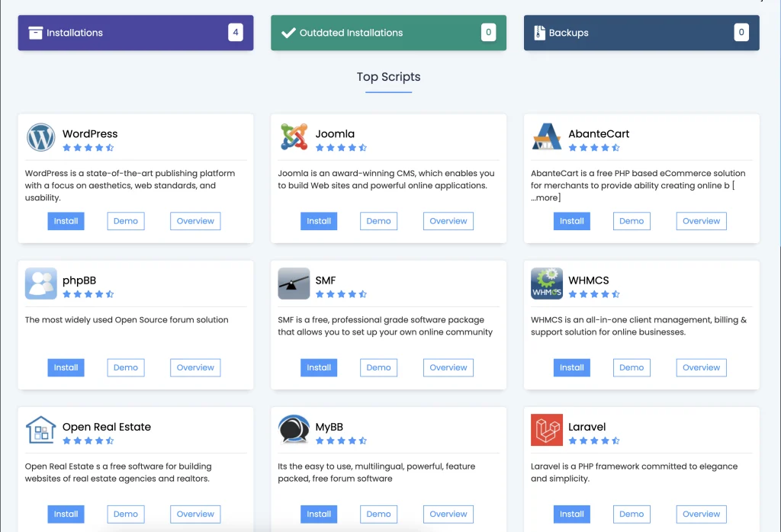Click the WHMCS logo icon
The width and height of the screenshot is (781, 532).
547,284
